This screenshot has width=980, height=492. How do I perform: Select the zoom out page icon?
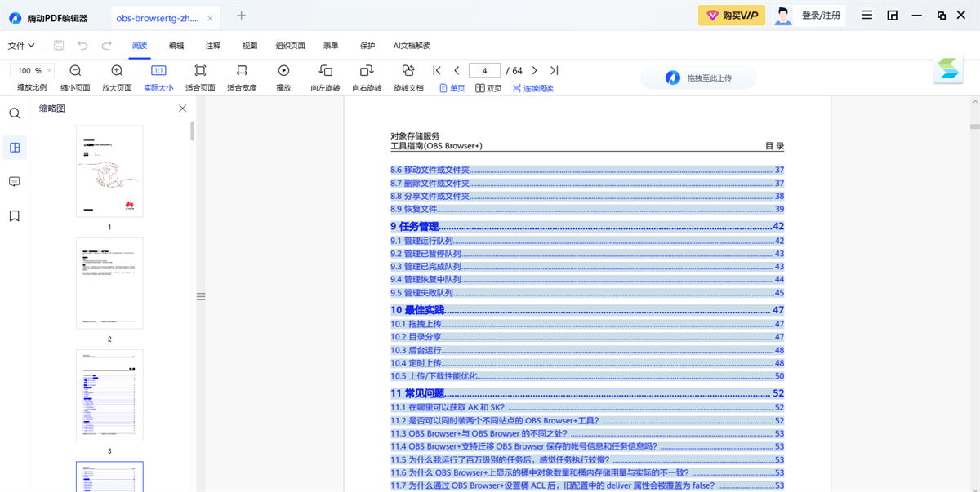(74, 72)
